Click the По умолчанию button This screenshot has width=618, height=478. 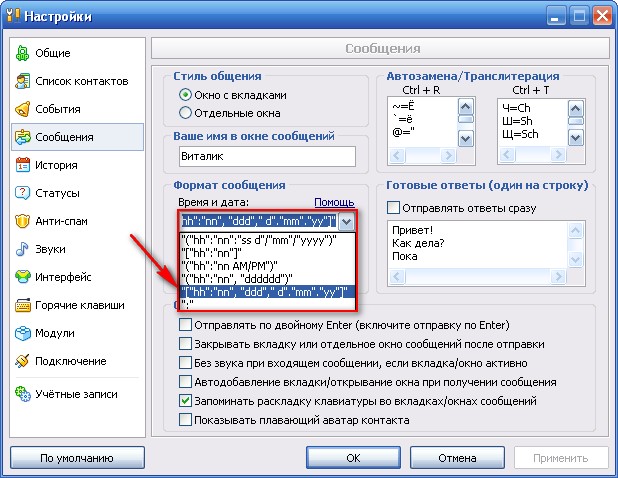pos(77,458)
